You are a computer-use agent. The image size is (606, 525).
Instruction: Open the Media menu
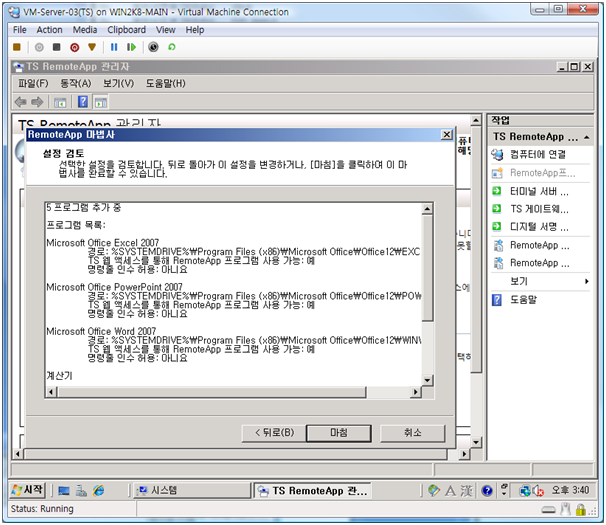(85, 30)
